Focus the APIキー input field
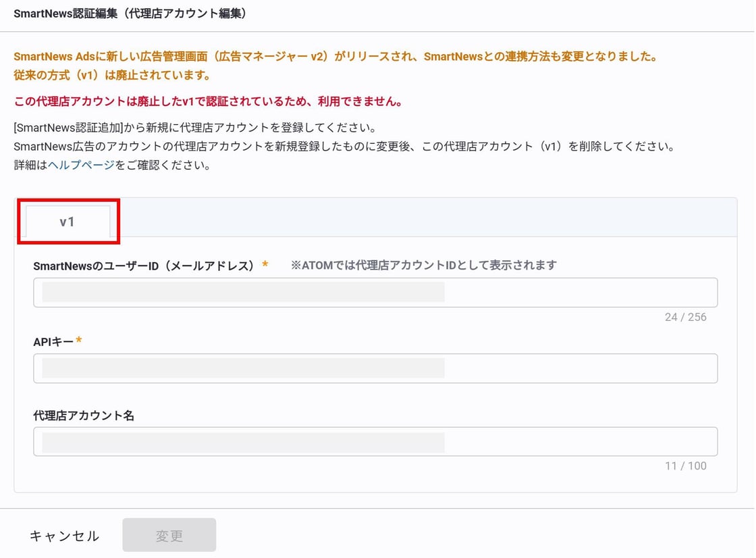Screen dimensions: 756x558 [375, 368]
